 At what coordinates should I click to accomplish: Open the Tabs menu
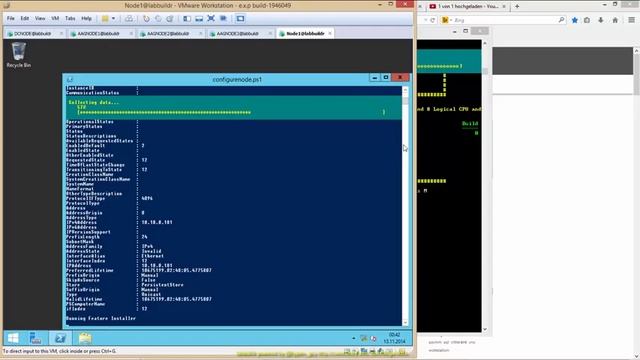coord(70,18)
